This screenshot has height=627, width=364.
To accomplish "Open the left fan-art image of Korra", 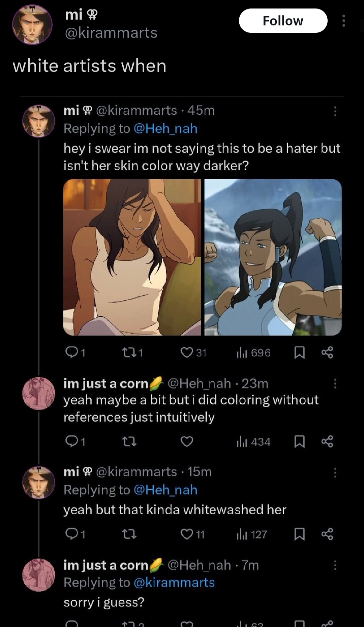I will pos(132,257).
